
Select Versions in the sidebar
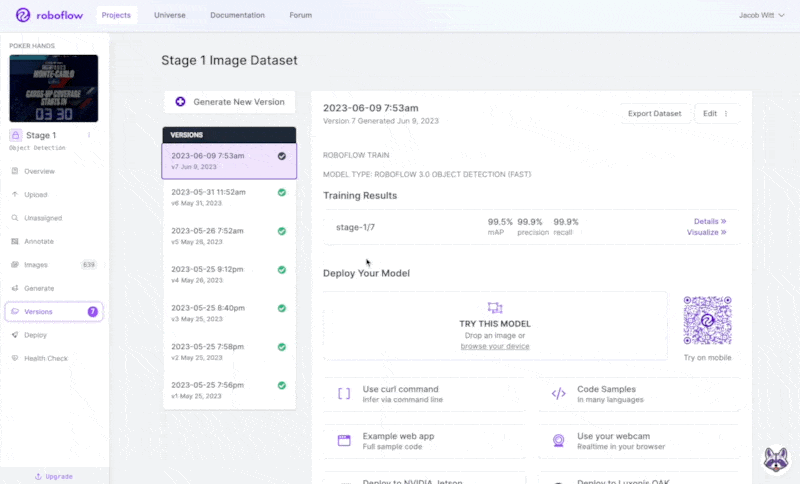54,311
